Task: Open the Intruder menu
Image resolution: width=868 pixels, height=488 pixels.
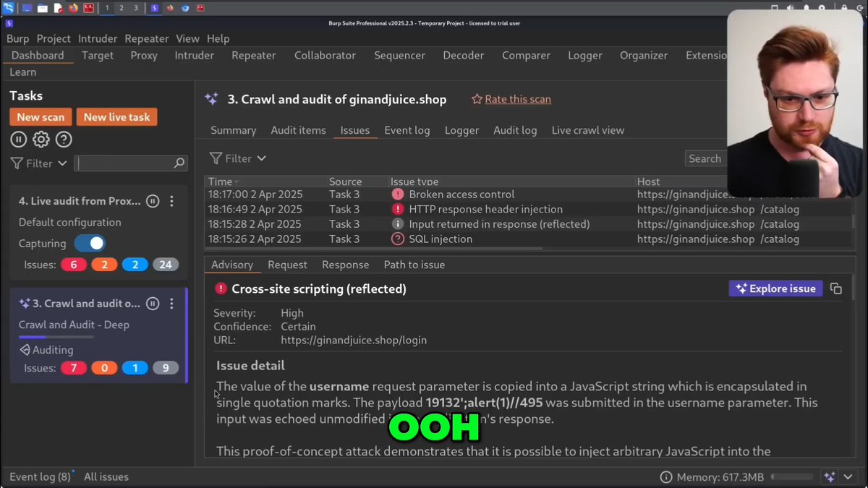Action: click(98, 38)
